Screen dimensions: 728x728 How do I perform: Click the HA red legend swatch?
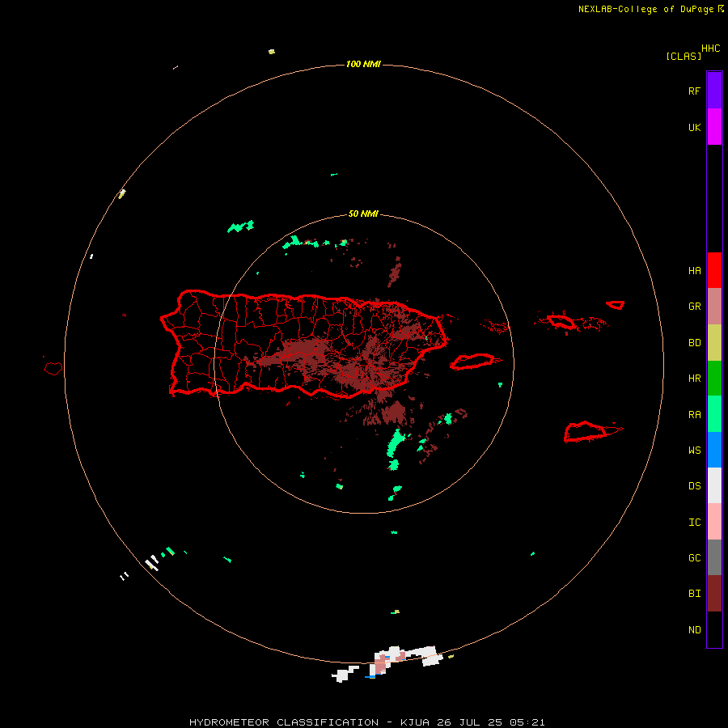pos(714,270)
